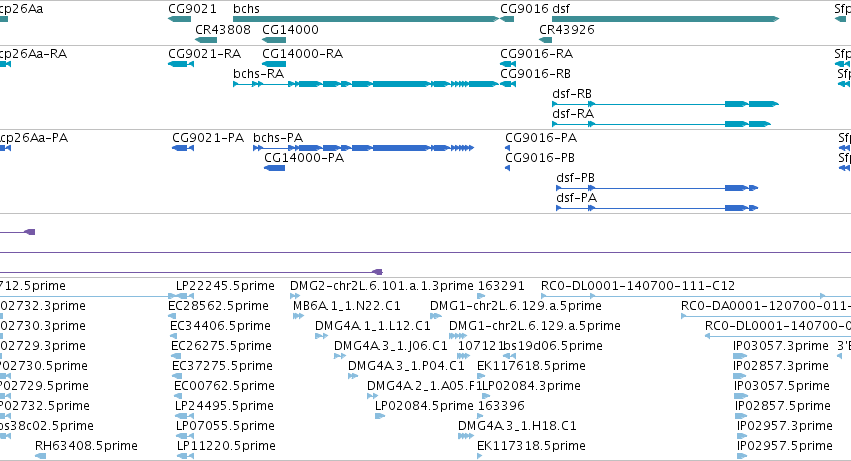Click the CG9021-PA protein label
This screenshot has width=851, height=461.
click(208, 138)
